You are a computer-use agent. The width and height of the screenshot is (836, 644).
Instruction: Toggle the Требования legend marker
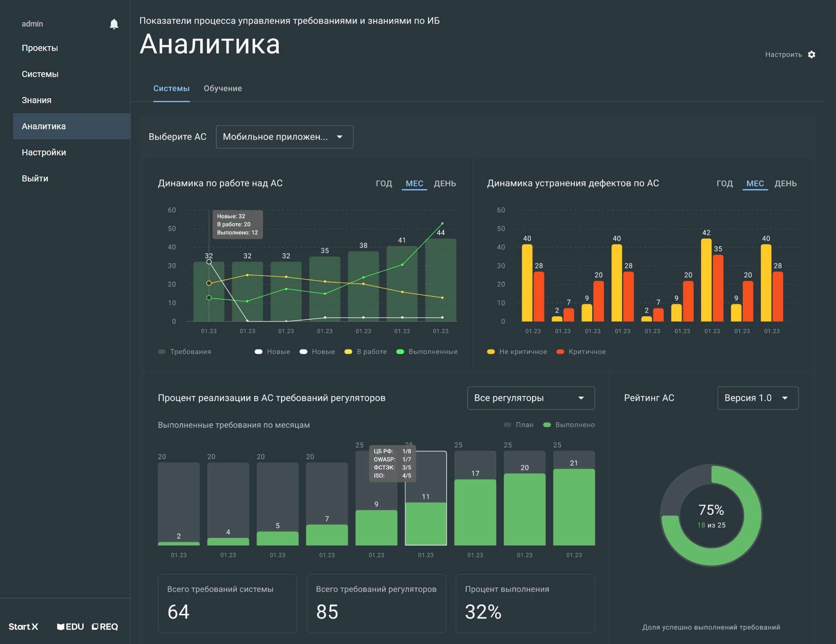(162, 352)
